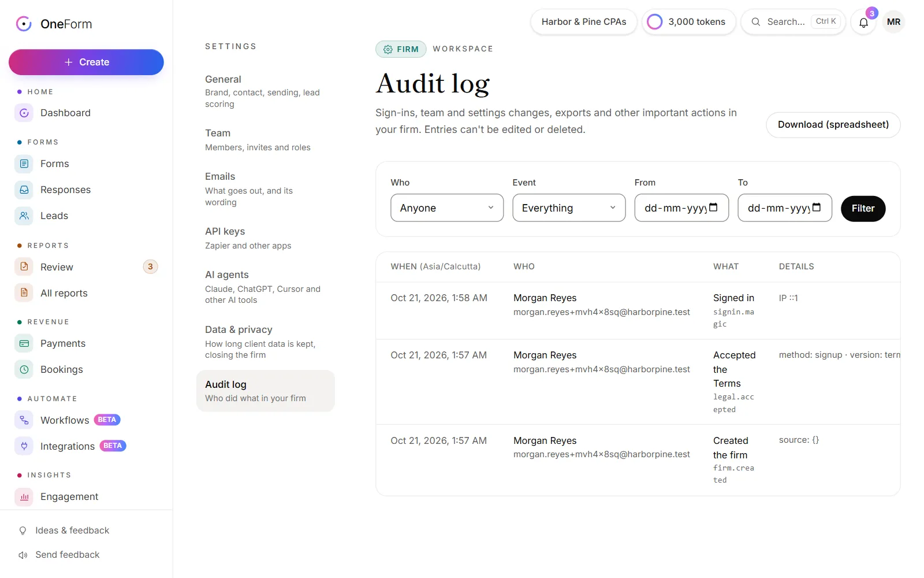Click the notifications bell icon
Screen dimensions: 924x578
point(864,23)
